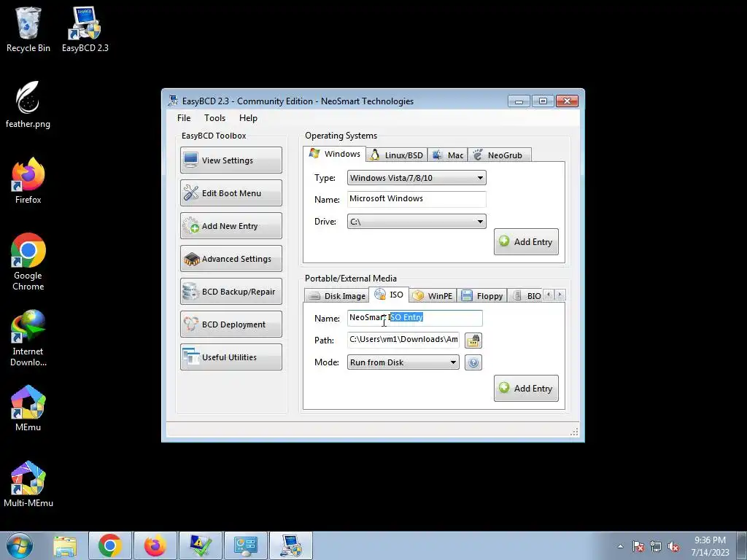747x560 pixels.
Task: Switch to the Windows tab
Action: pos(334,154)
